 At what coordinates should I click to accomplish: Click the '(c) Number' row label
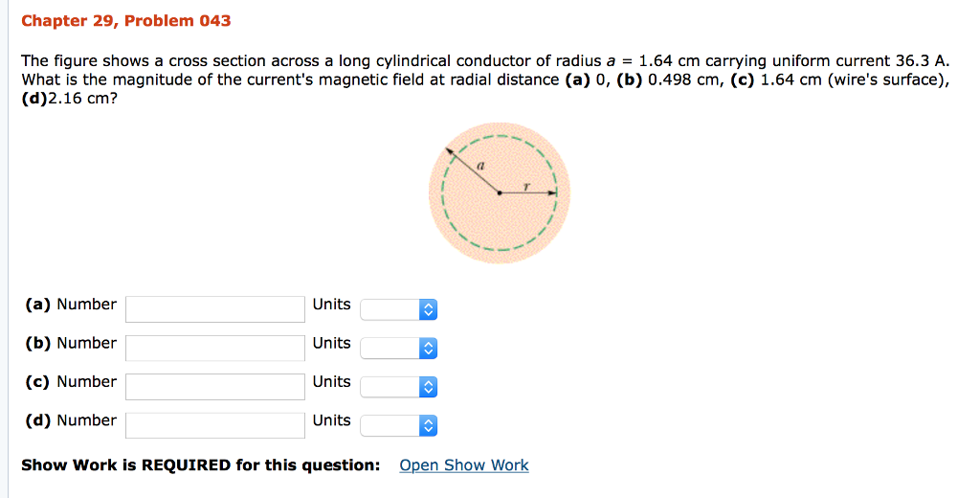pyautogui.click(x=71, y=381)
